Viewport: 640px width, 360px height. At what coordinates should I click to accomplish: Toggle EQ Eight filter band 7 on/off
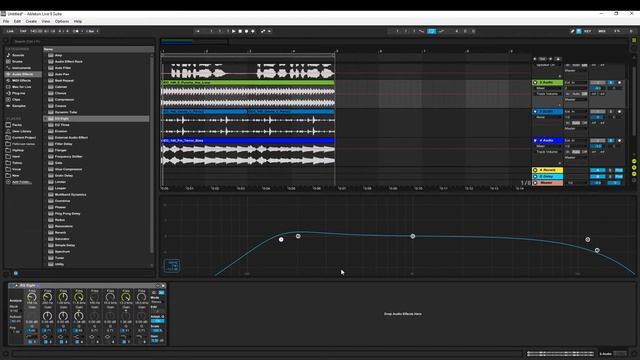pyautogui.click(x=124, y=342)
